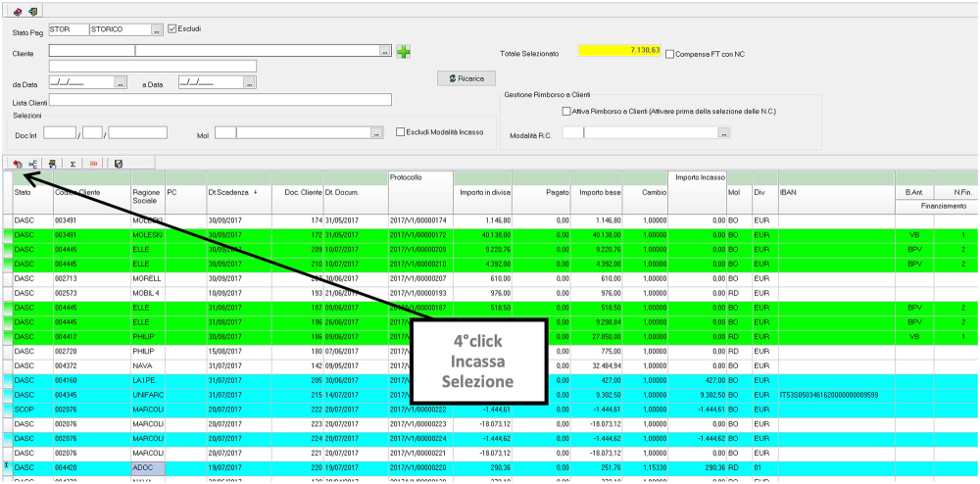The width and height of the screenshot is (980, 484).
Task: Click into the Lista Clienti text field
Action: pos(220,100)
